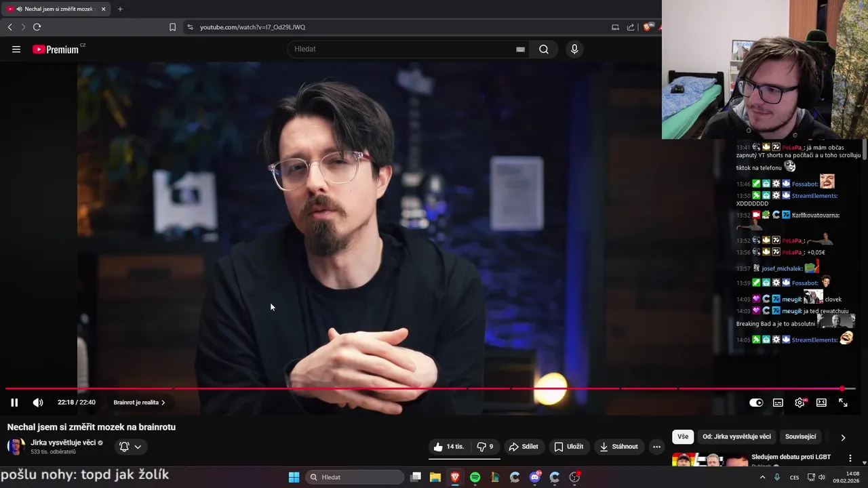Image resolution: width=868 pixels, height=488 pixels.
Task: Select the 'Vše' filter chip
Action: coord(683,437)
